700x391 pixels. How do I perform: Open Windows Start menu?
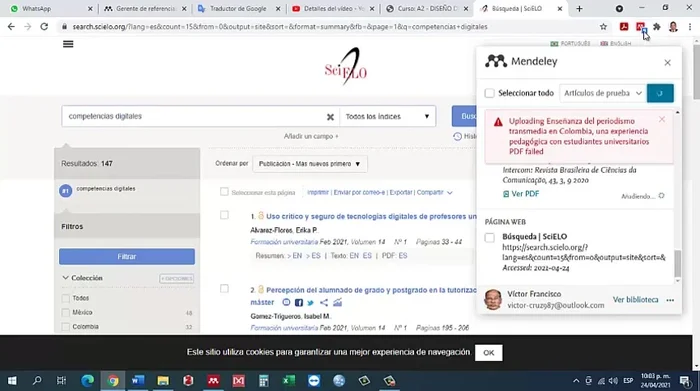(x=12, y=381)
